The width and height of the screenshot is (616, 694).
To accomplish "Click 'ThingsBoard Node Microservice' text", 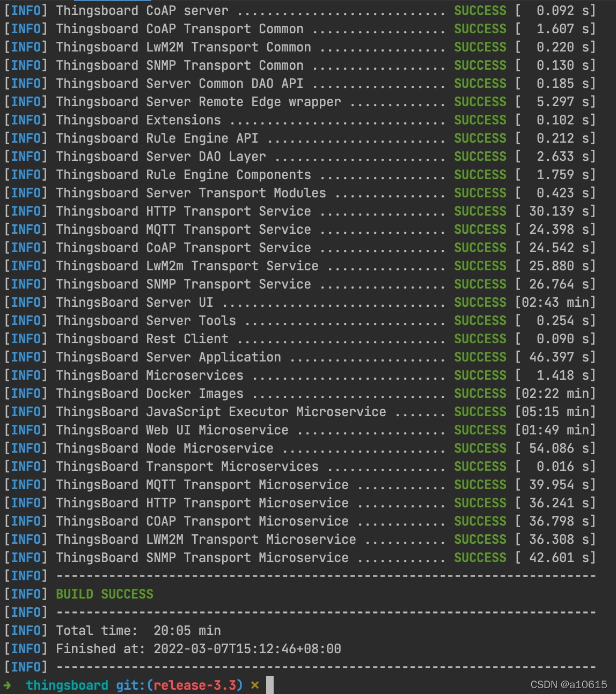I will tap(165, 448).
